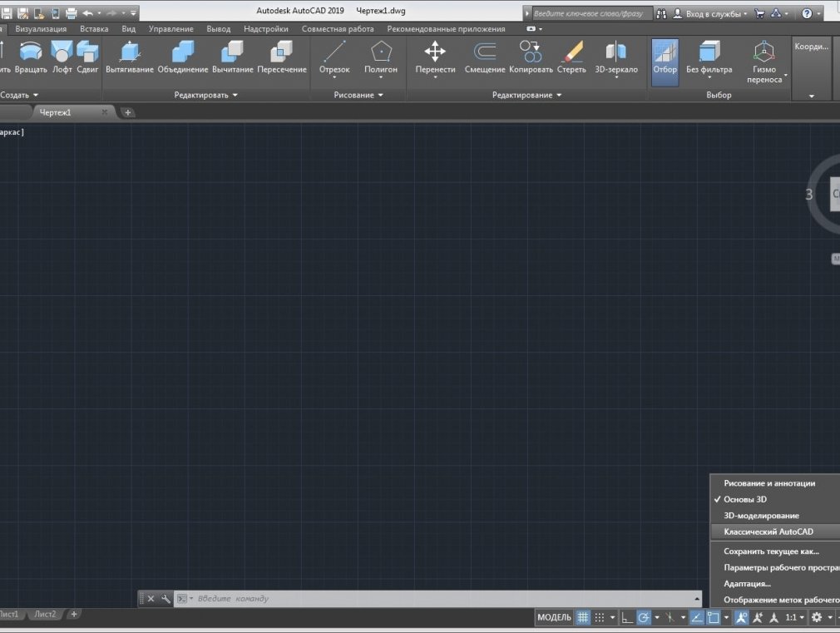The height and width of the screenshot is (633, 840).
Task: Select the Сдвиг (Sweep) tool
Action: 87,58
